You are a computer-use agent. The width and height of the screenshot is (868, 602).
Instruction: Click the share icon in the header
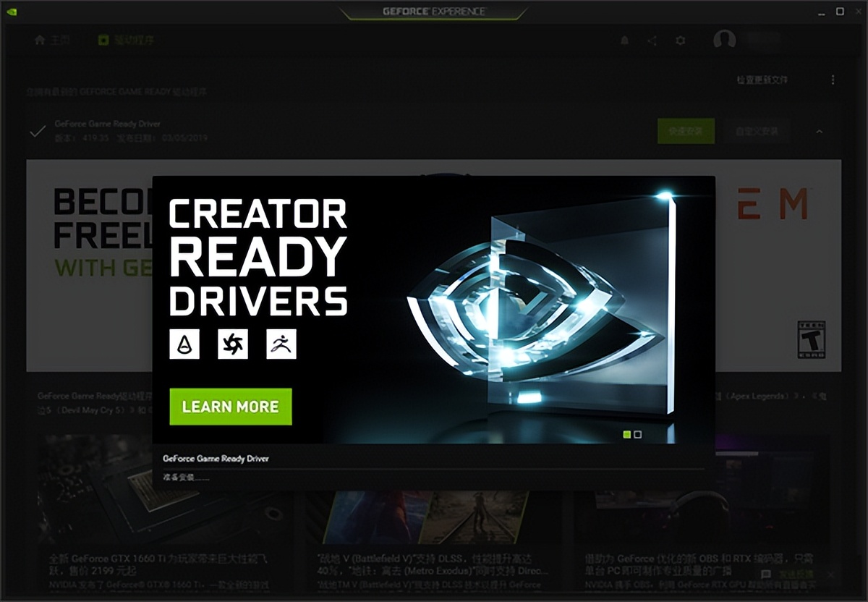click(x=652, y=41)
